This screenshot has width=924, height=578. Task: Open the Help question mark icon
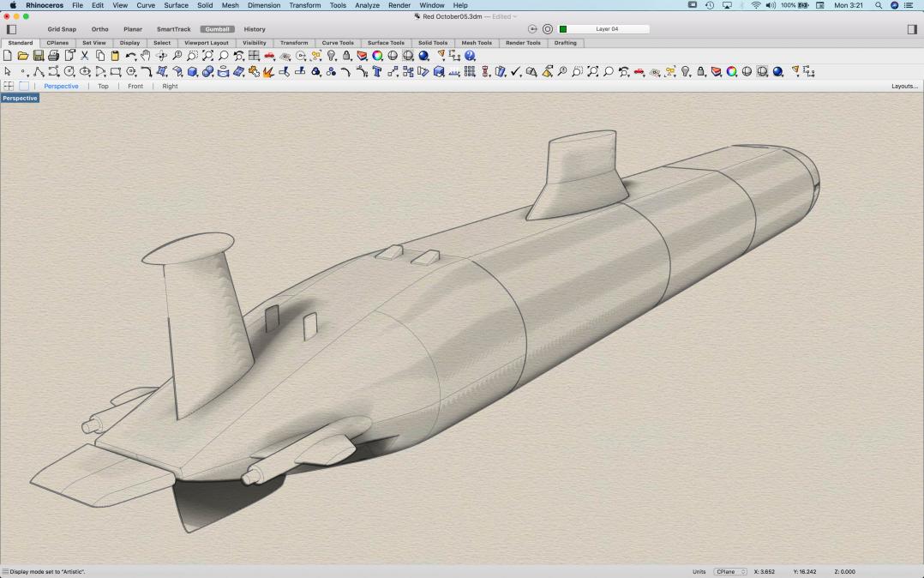470,56
